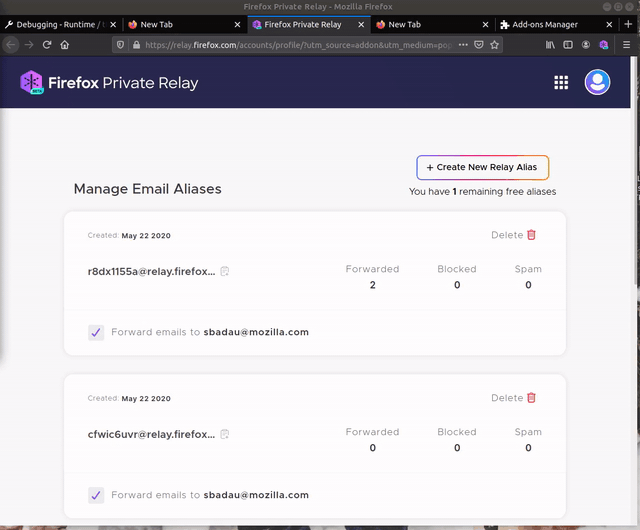The height and width of the screenshot is (530, 640).
Task: Close the Debugging - Runtime tab
Action: pyautogui.click(x=113, y=24)
